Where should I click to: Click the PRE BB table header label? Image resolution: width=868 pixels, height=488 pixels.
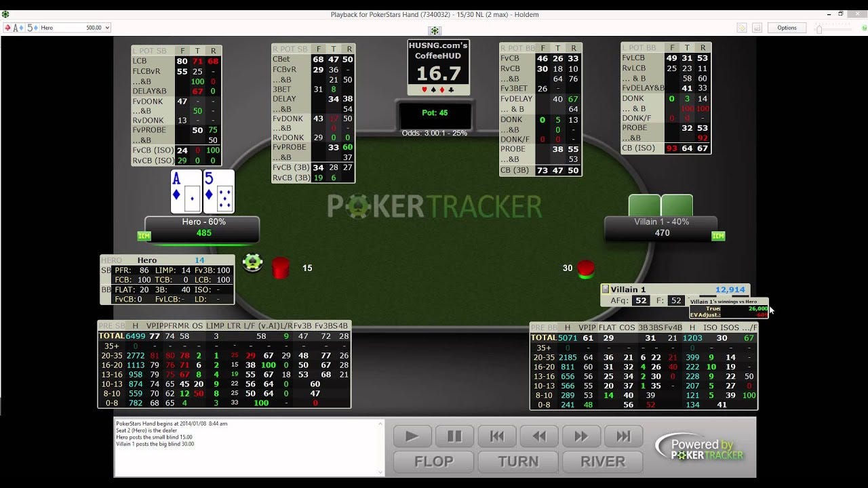[545, 327]
